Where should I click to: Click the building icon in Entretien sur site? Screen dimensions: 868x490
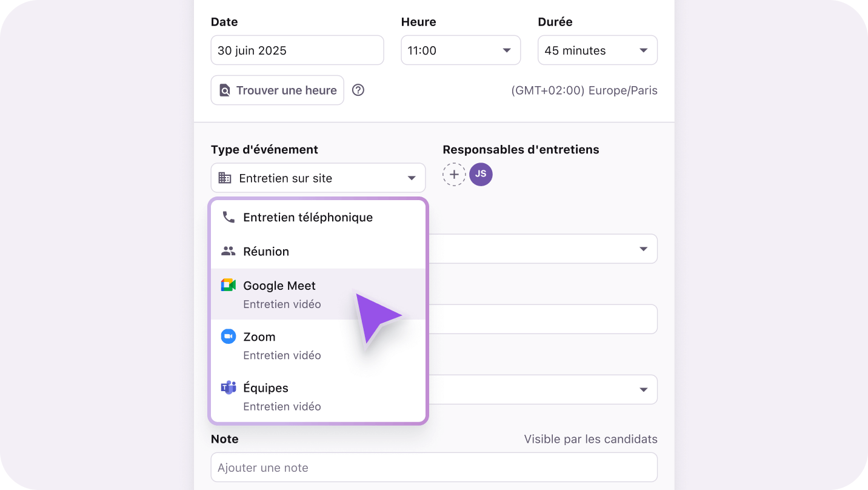(x=227, y=178)
